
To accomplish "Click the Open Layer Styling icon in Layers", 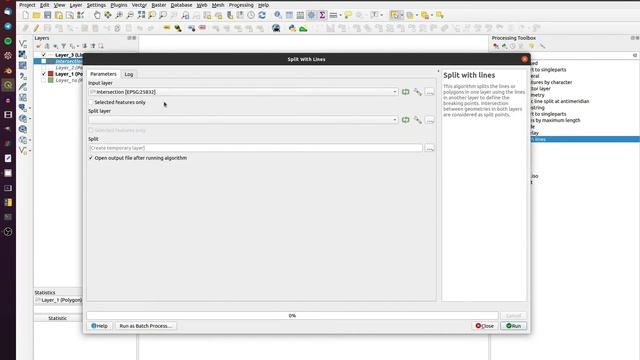I will [x=39, y=46].
